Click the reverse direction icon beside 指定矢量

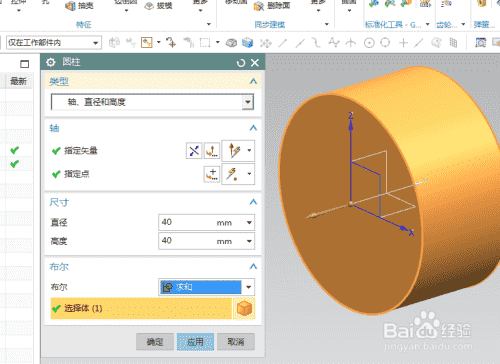(x=194, y=151)
